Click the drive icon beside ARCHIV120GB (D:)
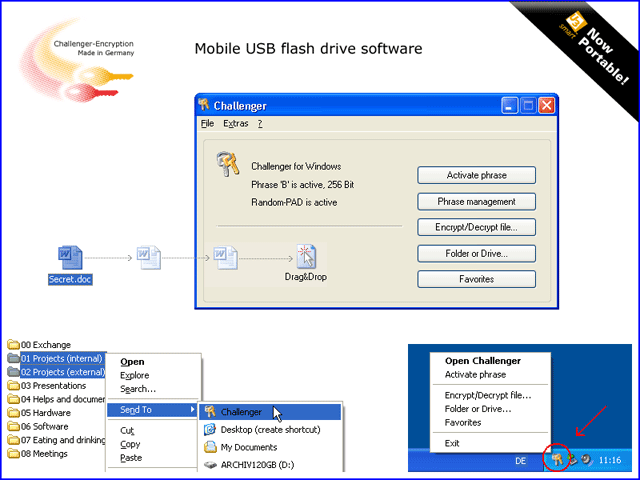The width and height of the screenshot is (640, 480). tap(210, 465)
